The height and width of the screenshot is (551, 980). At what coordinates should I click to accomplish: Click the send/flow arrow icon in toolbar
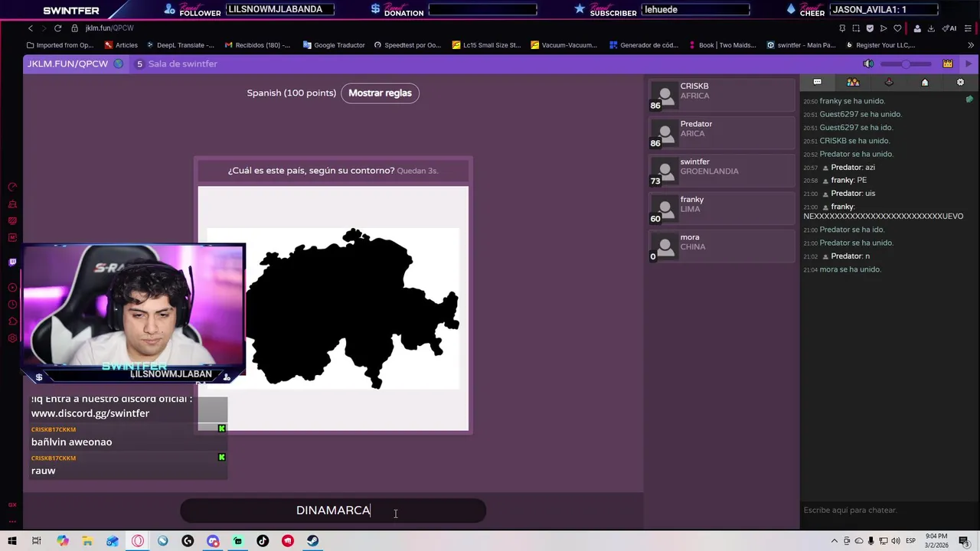pyautogui.click(x=884, y=28)
